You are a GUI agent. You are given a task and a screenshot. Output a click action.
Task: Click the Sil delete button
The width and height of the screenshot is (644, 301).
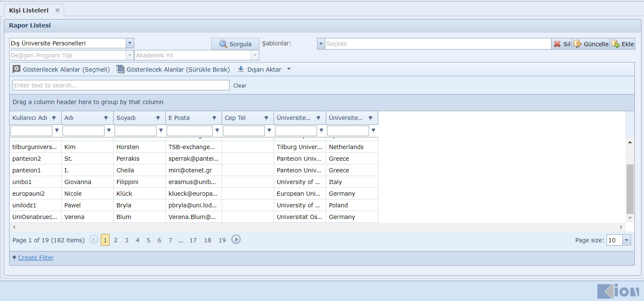pos(562,44)
